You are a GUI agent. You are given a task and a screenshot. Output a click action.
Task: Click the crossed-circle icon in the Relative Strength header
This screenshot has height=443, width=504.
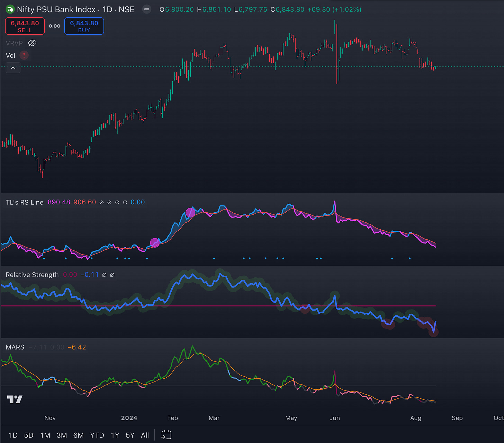(x=105, y=275)
